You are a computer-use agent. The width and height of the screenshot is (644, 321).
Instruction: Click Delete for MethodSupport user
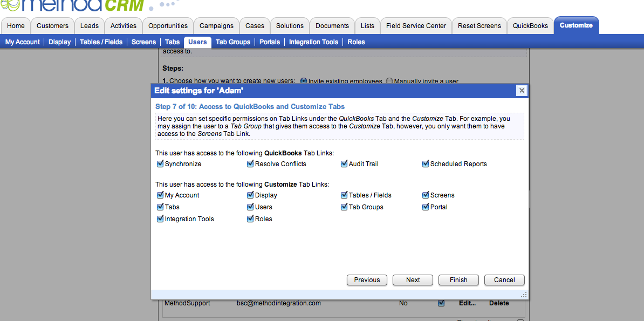[498, 303]
